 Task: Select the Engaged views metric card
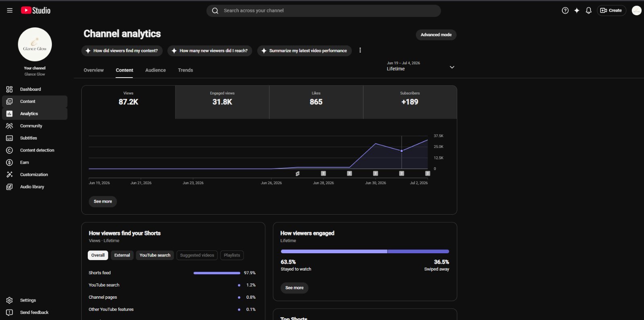(222, 102)
